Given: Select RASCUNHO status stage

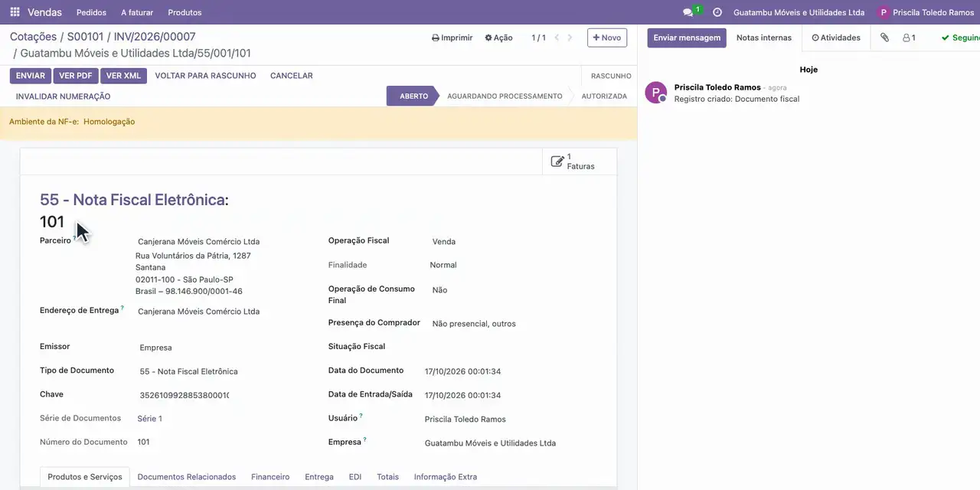Looking at the screenshot, I should coord(611,76).
